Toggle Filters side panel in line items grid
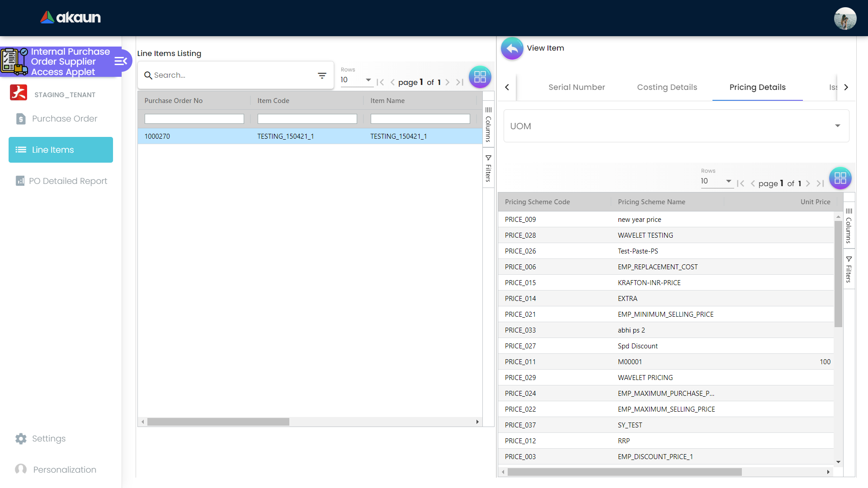Image resolution: width=868 pixels, height=488 pixels. pyautogui.click(x=488, y=168)
